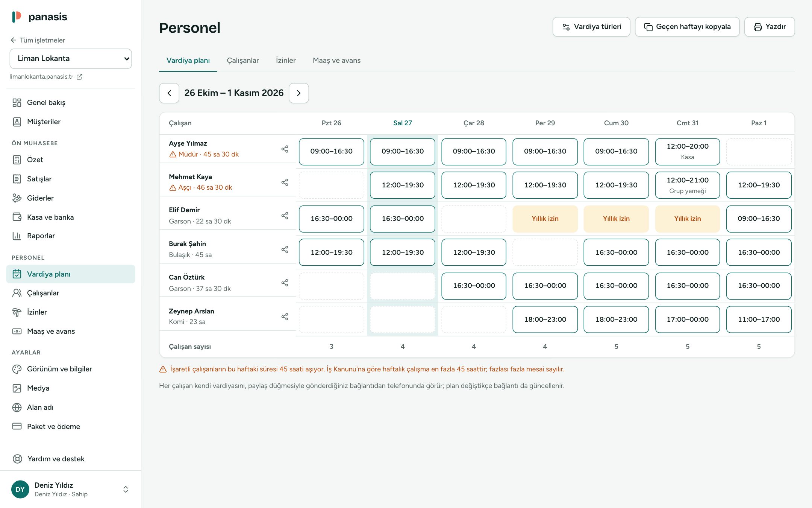This screenshot has height=508, width=812.
Task: Go back to Tüm işletmeler
Action: click(x=38, y=40)
